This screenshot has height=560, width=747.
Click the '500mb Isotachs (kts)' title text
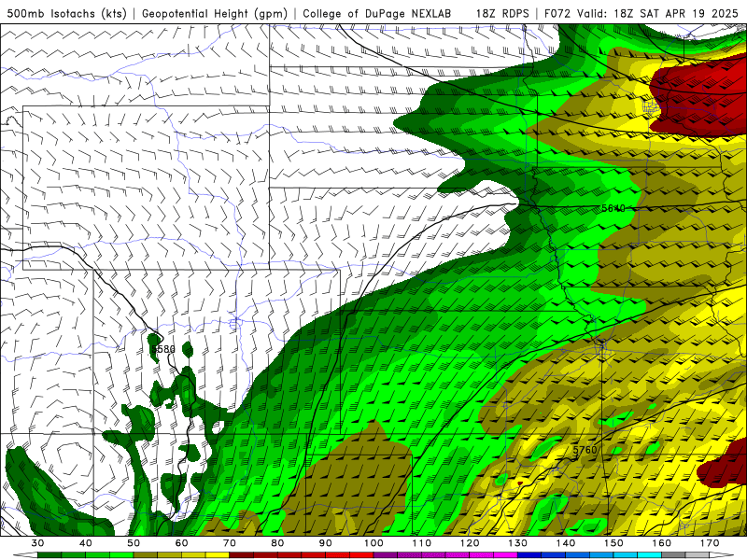[x=66, y=13]
